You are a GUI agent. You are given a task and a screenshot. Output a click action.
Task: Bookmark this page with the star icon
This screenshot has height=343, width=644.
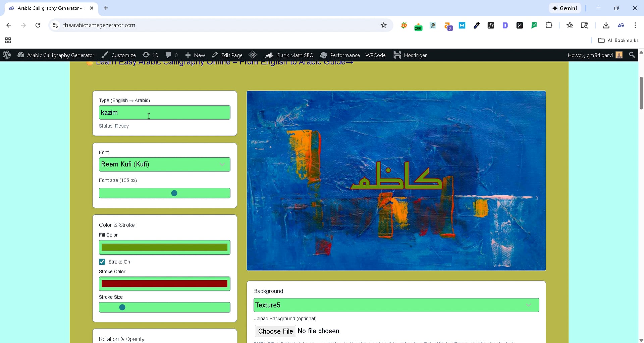click(x=384, y=25)
